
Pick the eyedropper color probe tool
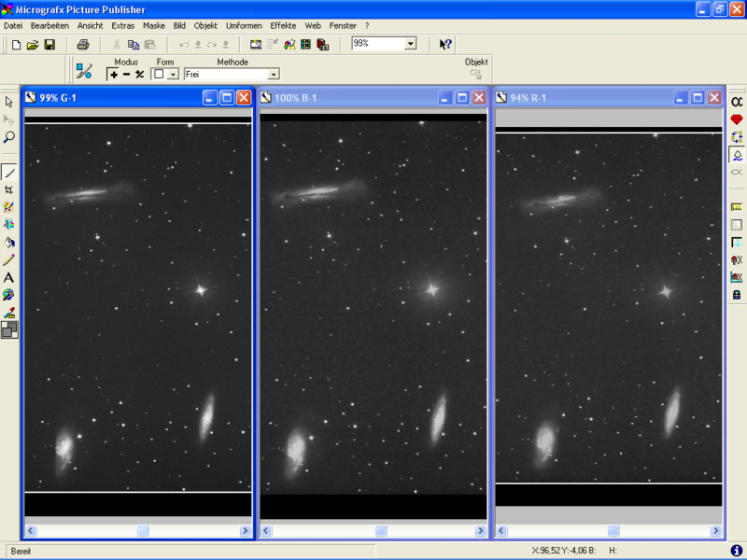(x=9, y=312)
